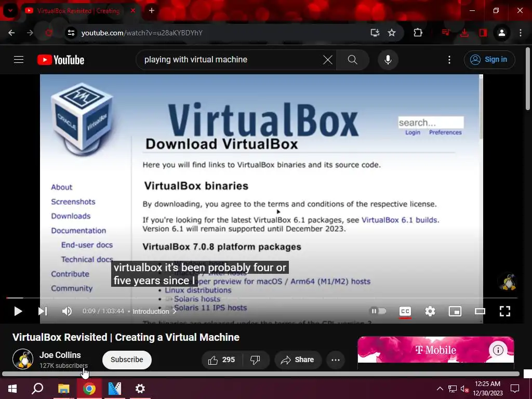The image size is (532, 399).
Task: Open Chrome profile avatar
Action: (x=501, y=33)
